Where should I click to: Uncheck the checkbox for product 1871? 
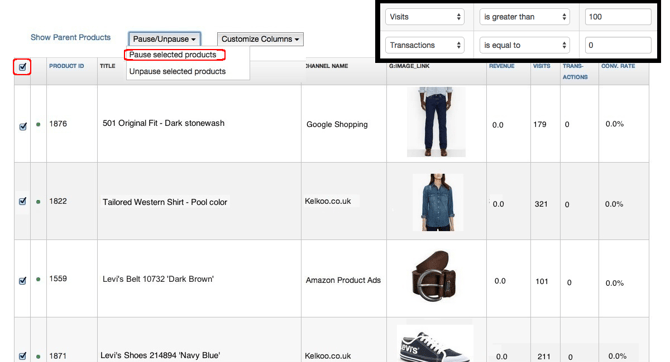[23, 356]
